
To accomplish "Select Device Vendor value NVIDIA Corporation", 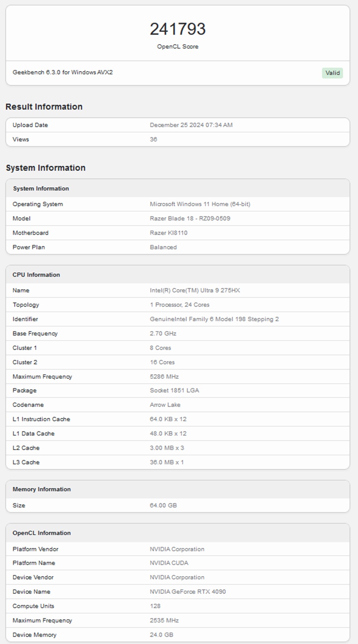I will (x=177, y=577).
